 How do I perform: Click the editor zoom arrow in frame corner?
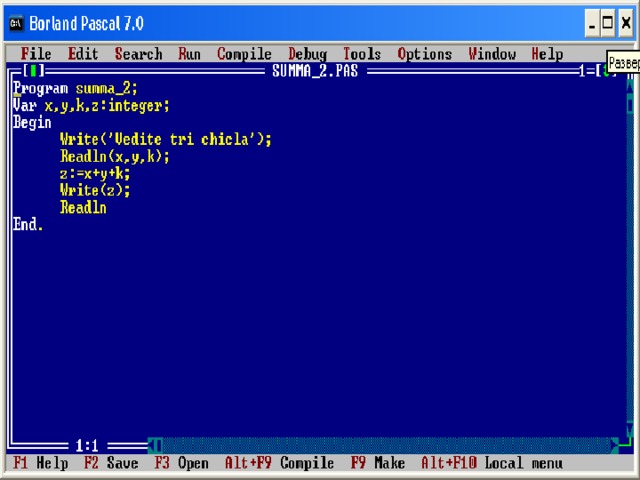tap(605, 71)
